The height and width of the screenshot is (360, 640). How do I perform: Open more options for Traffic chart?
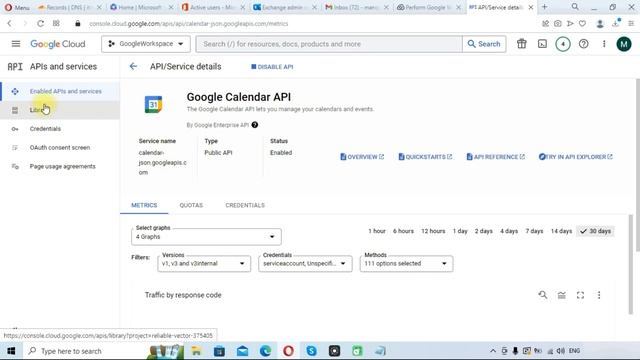point(599,295)
